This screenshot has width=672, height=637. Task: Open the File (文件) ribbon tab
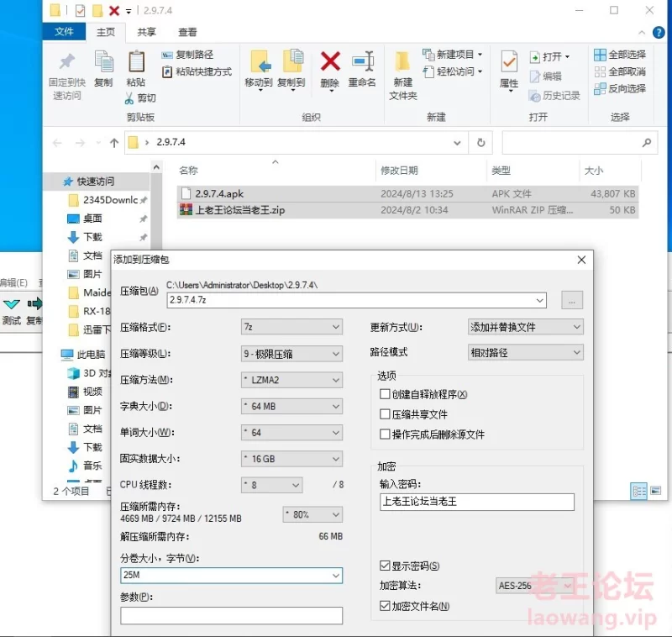point(65,32)
